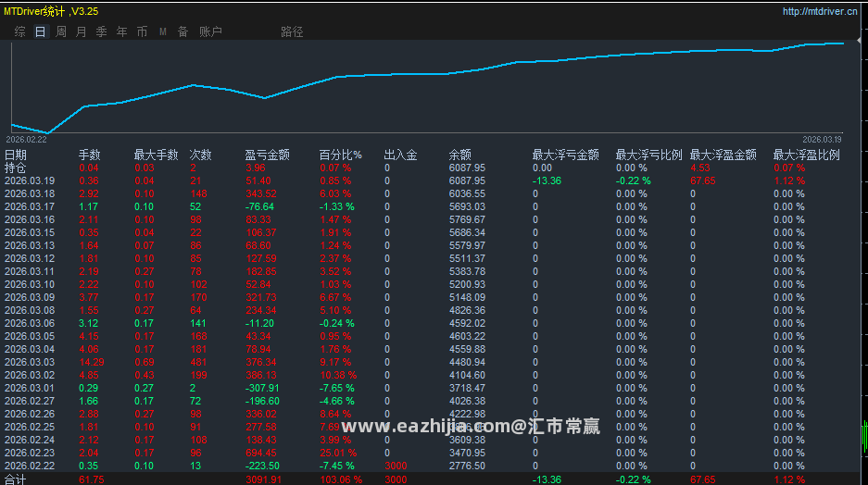868x485 pixels.
Task: Select the 2026.03.15 date row
Action: [30, 233]
